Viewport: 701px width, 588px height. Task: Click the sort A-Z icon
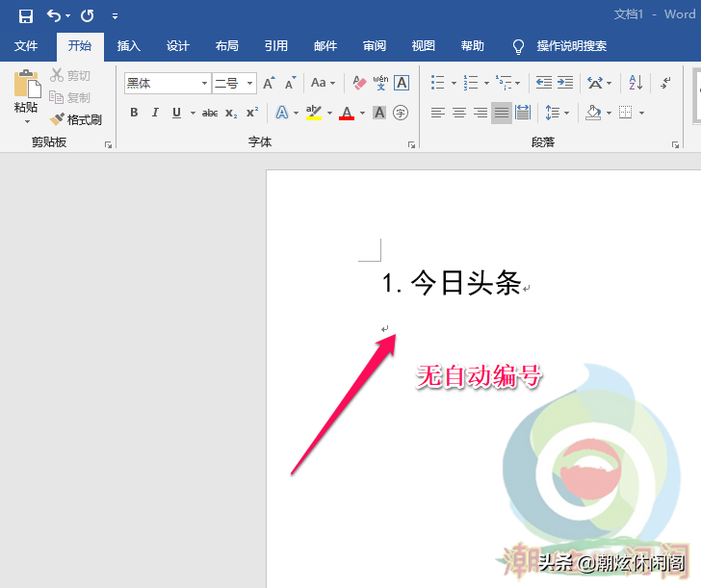[636, 83]
